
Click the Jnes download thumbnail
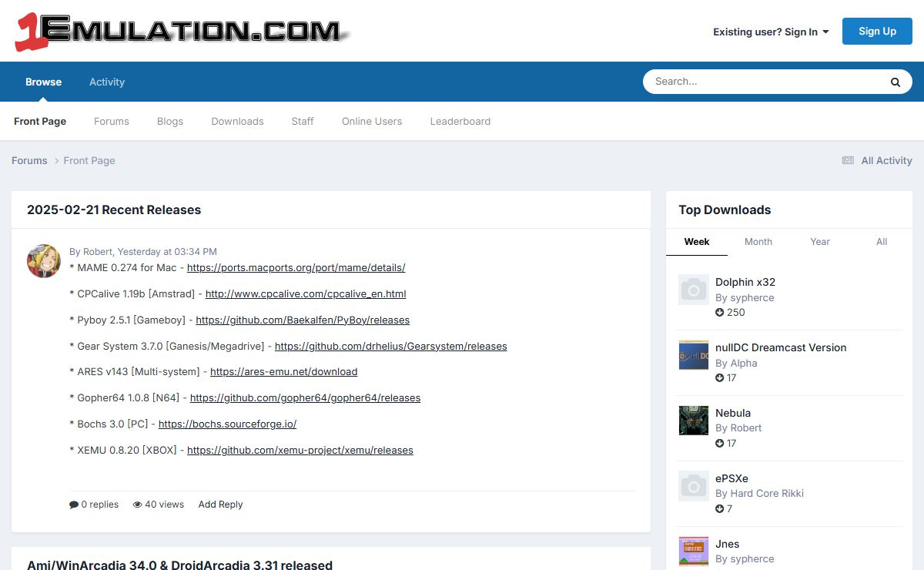(x=693, y=551)
